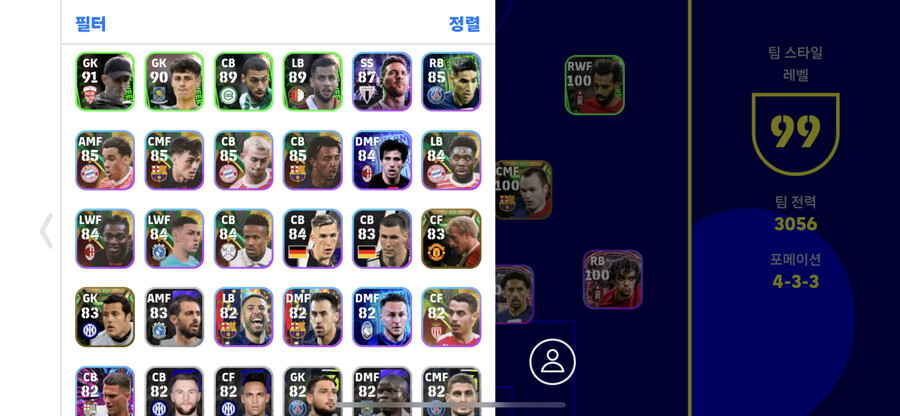Viewport: 900px width, 416px height.
Task: Pick the DMF 84 Milan card
Action: (x=382, y=160)
